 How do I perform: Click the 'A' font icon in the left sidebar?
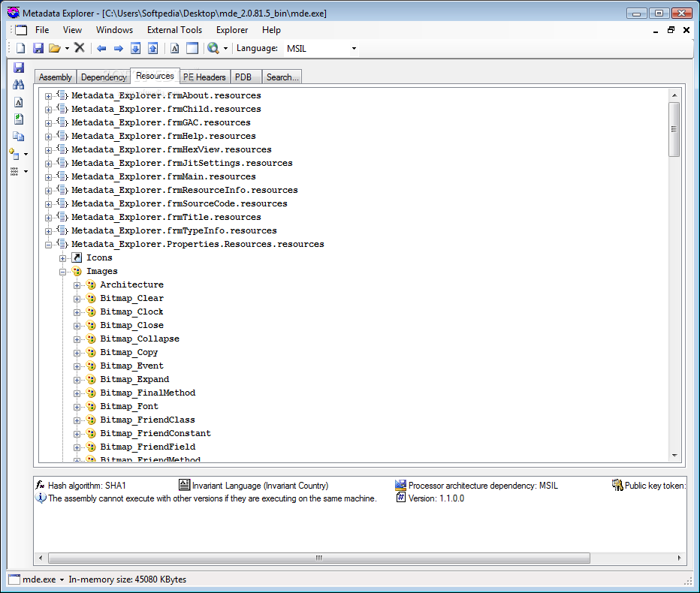(18, 102)
